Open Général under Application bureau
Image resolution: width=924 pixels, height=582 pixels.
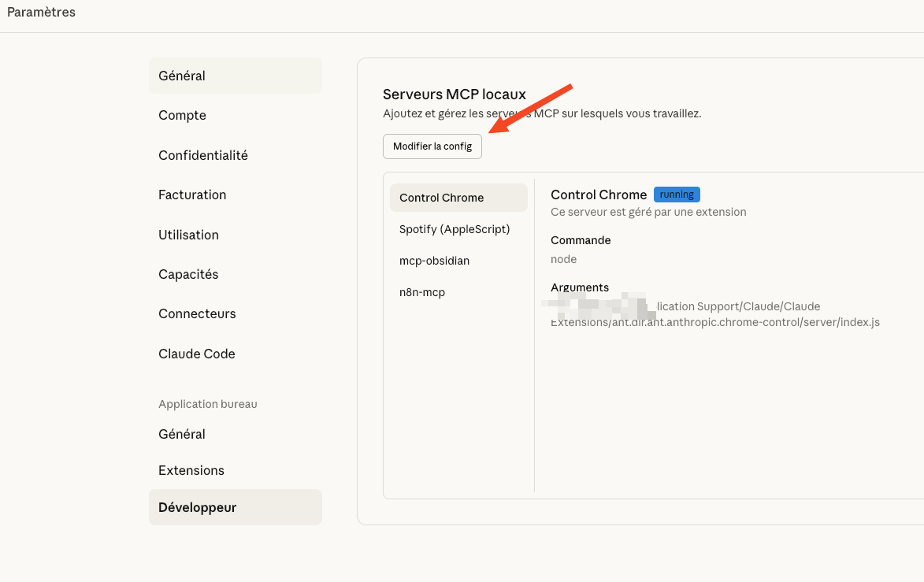[x=182, y=434]
